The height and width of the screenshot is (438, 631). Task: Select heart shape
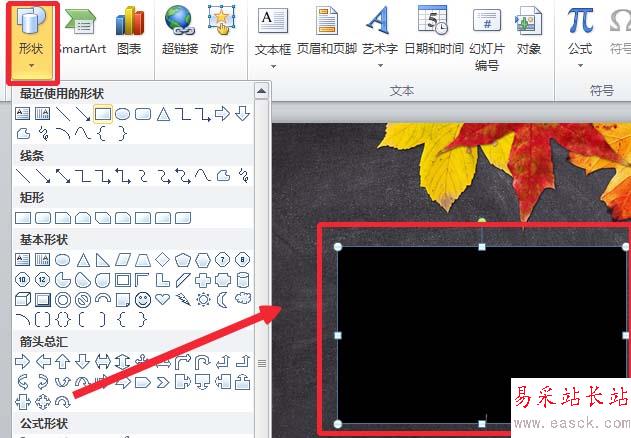pyautogui.click(x=163, y=299)
